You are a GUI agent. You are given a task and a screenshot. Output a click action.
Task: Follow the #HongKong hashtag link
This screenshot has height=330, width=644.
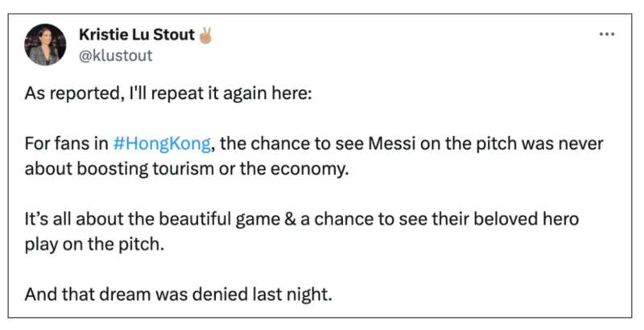point(162,144)
